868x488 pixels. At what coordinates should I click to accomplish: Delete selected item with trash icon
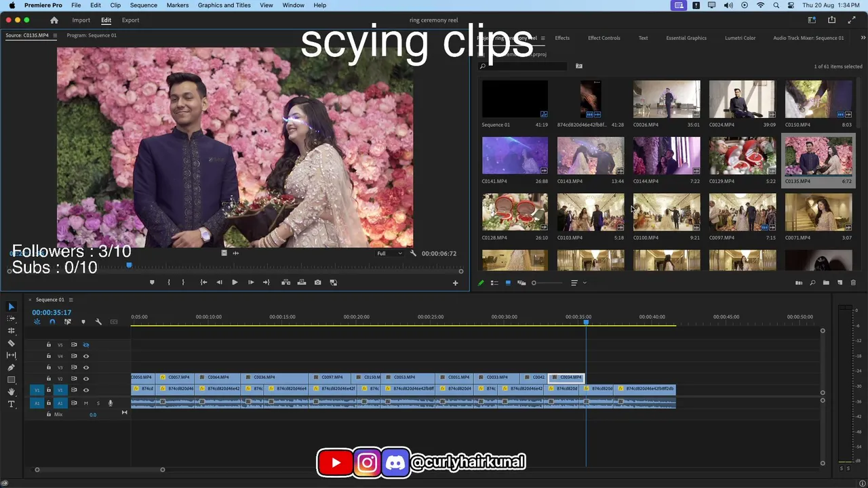(x=853, y=283)
